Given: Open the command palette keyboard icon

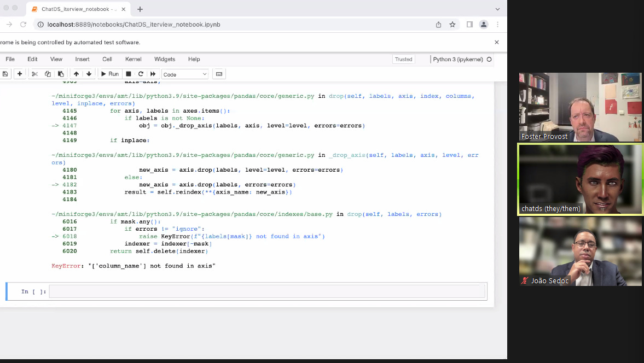Looking at the screenshot, I should tap(218, 73).
